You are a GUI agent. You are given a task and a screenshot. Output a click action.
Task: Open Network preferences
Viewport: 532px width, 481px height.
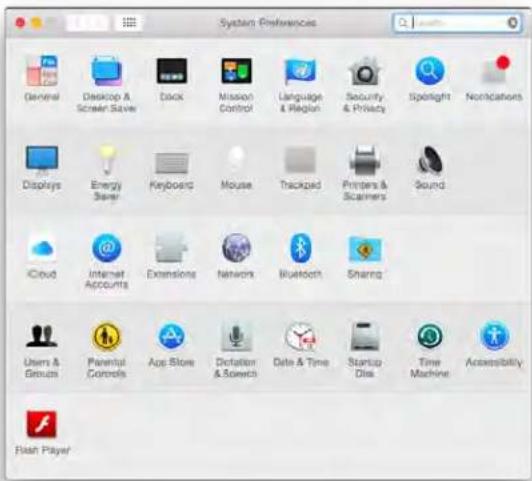point(236,248)
